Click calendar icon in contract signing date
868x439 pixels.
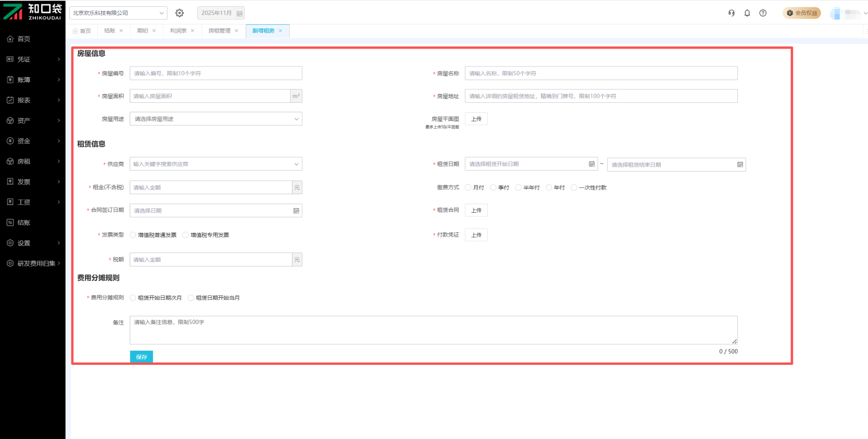[296, 211]
